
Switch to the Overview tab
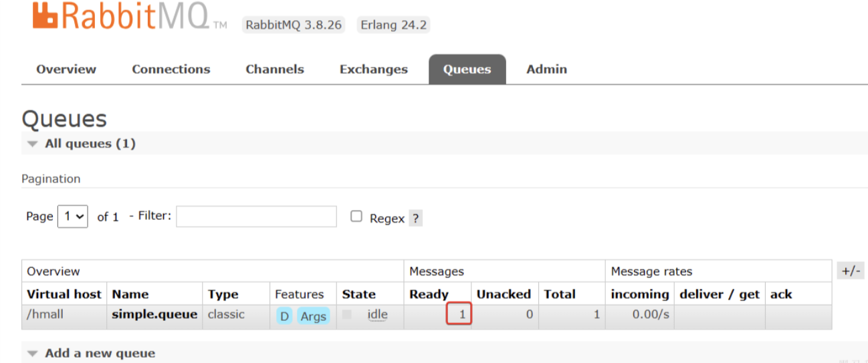tap(66, 70)
